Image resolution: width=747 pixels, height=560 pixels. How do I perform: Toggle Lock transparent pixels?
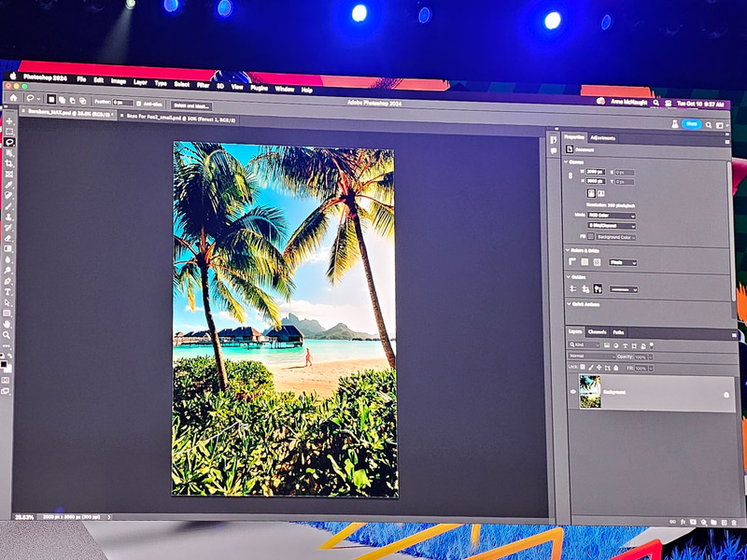[582, 367]
